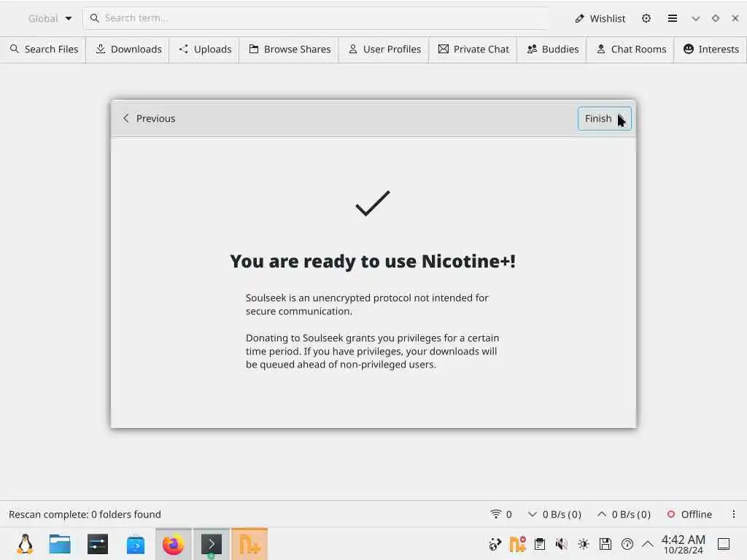Click the Finish button in setup dialog
The width and height of the screenshot is (747, 560).
click(604, 119)
